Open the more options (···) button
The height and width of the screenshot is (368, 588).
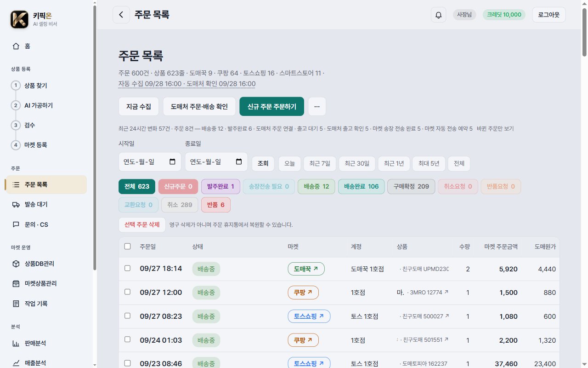317,106
